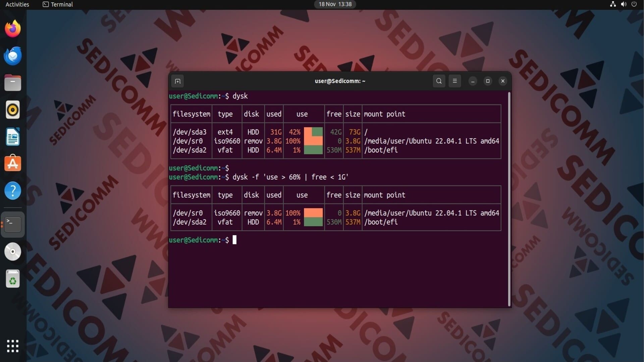Open Firefox from the dock
Screen dimensions: 644x362
click(x=13, y=29)
